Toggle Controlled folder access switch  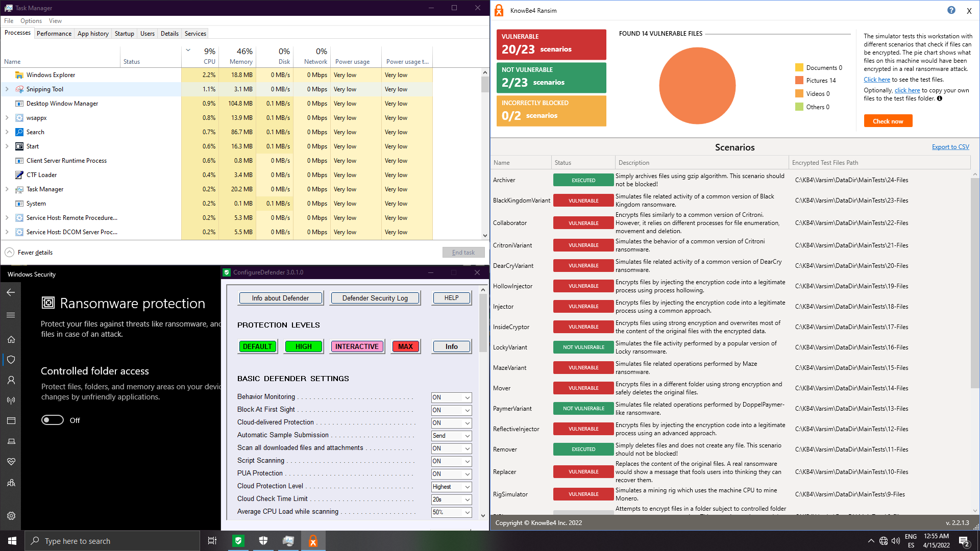coord(53,420)
